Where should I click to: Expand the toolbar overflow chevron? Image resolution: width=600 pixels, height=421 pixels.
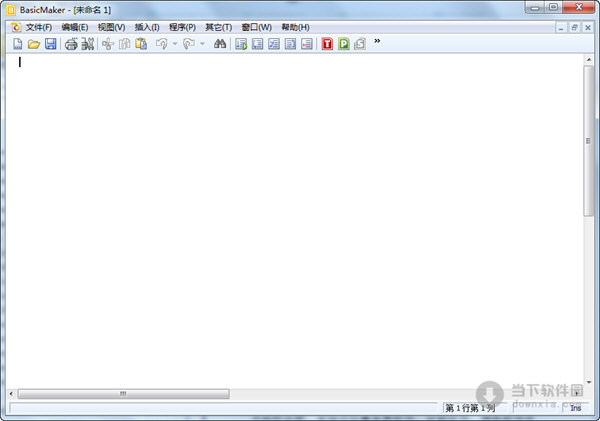coord(377,41)
